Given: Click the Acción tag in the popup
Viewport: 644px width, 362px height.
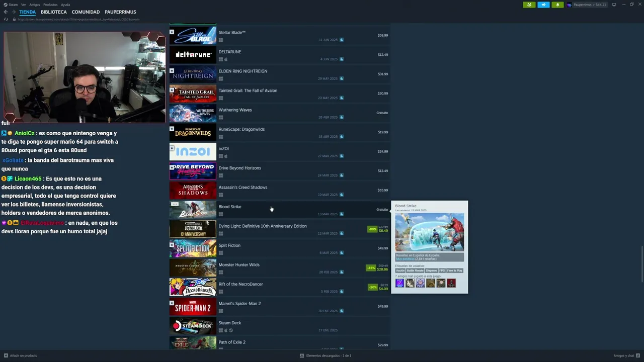Looking at the screenshot, I should (400, 270).
